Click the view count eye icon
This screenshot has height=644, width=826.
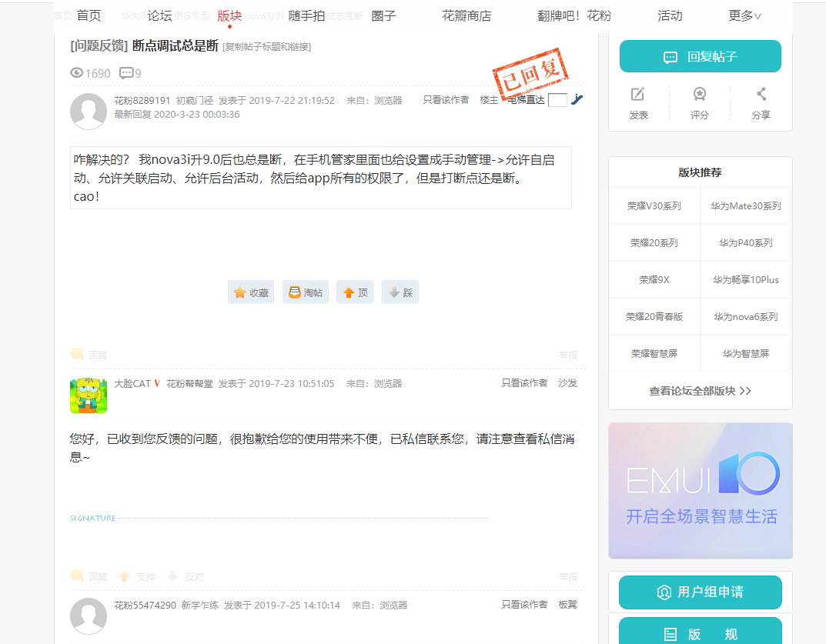point(77,72)
